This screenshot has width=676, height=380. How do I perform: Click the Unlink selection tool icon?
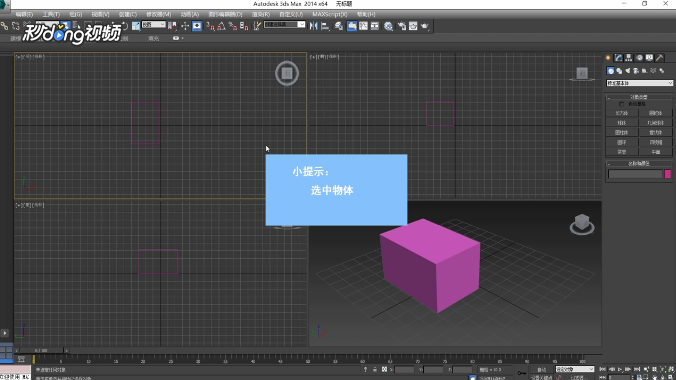click(16, 26)
